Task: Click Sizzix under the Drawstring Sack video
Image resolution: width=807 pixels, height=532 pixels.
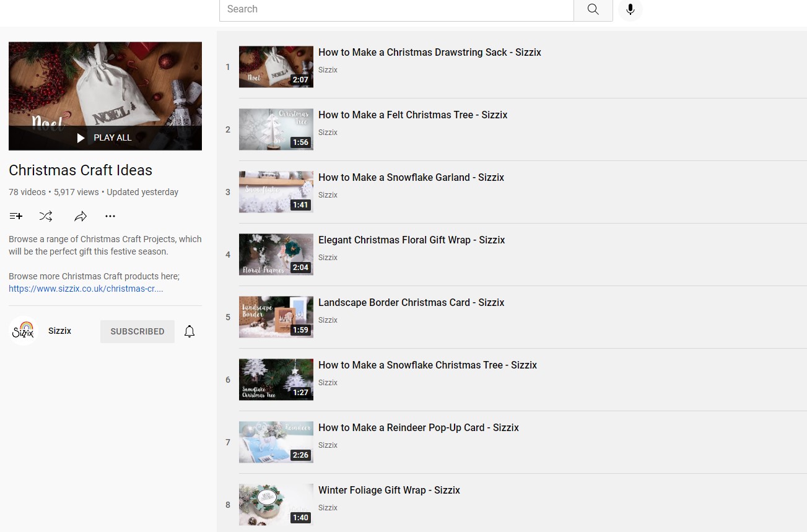Action: pyautogui.click(x=328, y=70)
